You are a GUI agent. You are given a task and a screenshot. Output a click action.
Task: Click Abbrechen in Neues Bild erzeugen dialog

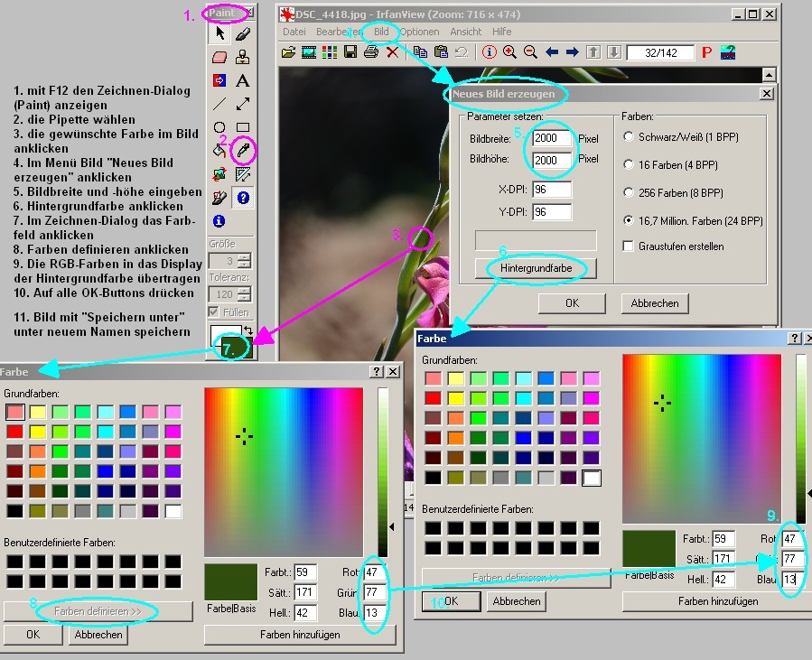coord(655,303)
